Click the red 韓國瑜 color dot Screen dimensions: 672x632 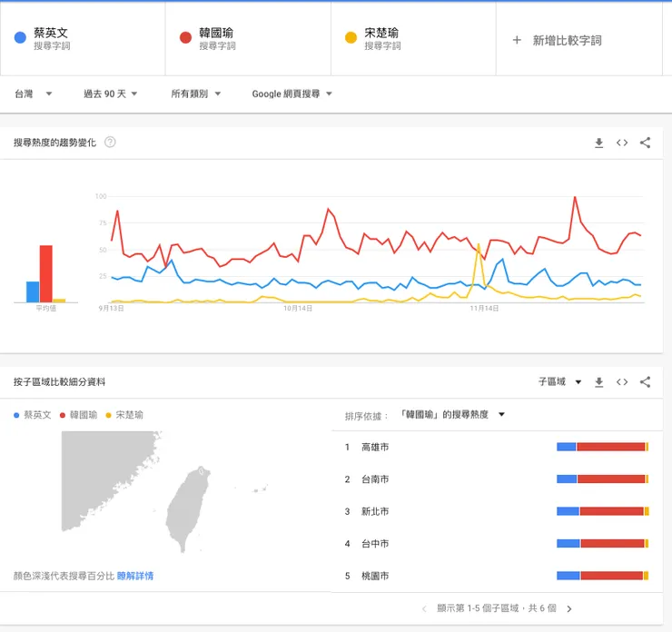click(x=185, y=38)
